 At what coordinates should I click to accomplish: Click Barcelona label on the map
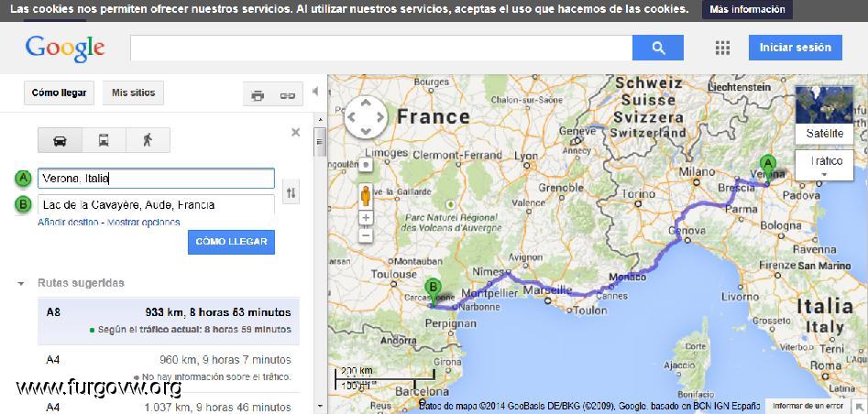coord(422,392)
